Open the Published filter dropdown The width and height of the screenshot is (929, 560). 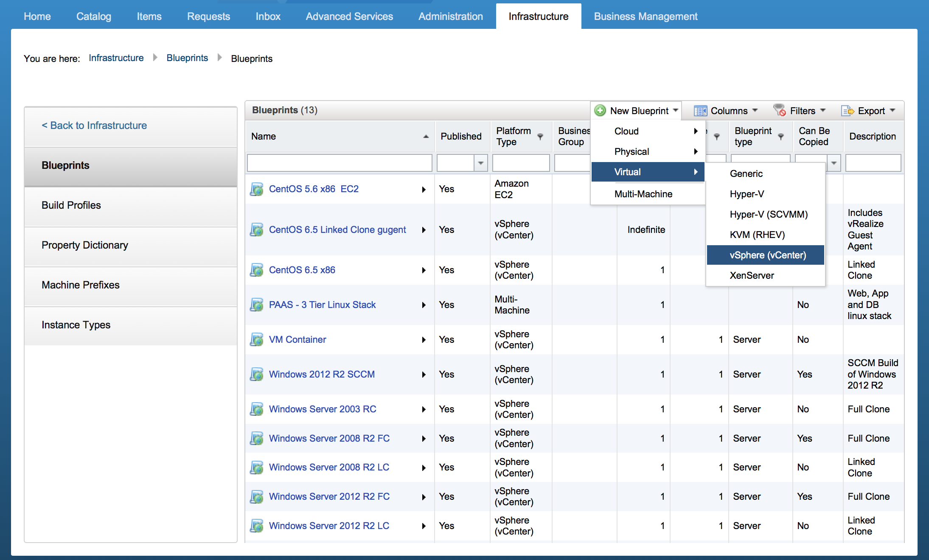480,163
